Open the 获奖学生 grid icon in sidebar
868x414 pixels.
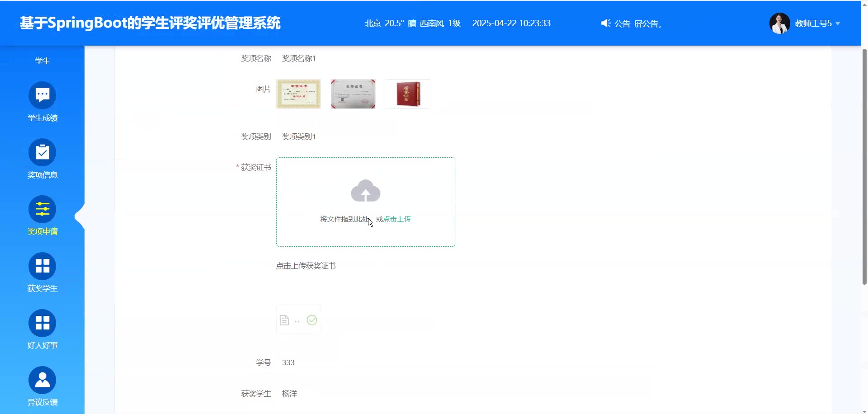click(x=42, y=266)
